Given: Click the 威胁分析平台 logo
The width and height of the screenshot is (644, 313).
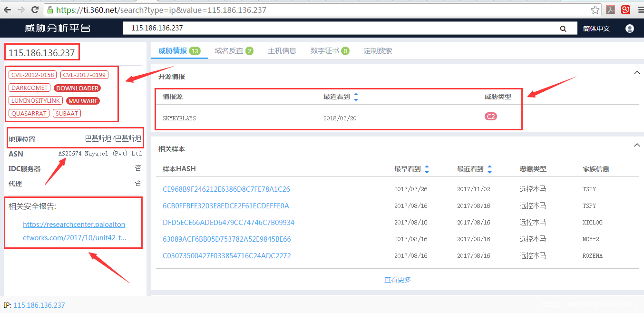Looking at the screenshot, I should 58,29.
